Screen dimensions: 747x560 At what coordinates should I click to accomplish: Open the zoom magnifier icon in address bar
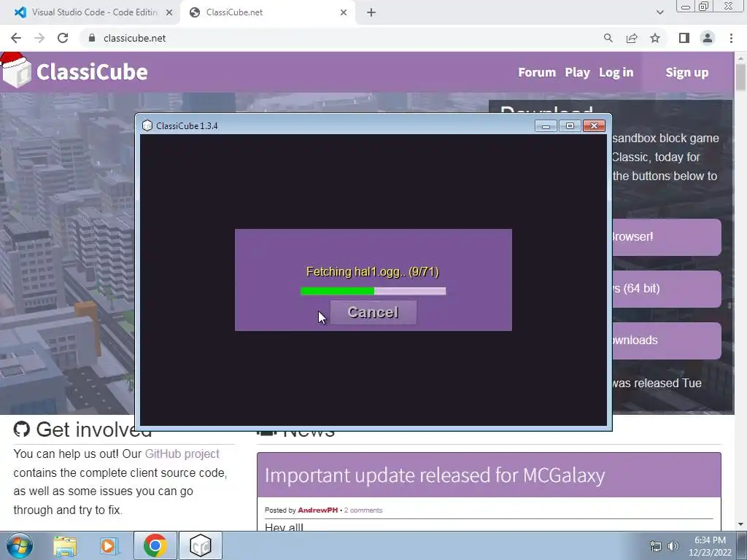(608, 38)
